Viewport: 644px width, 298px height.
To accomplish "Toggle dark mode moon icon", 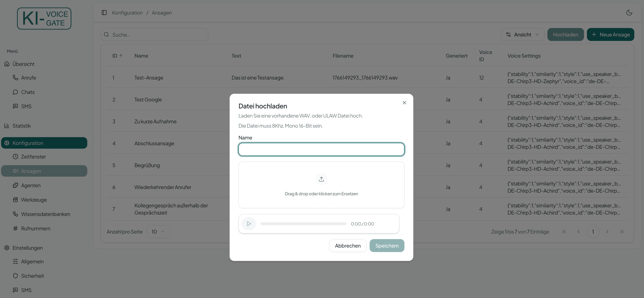I will tap(629, 13).
